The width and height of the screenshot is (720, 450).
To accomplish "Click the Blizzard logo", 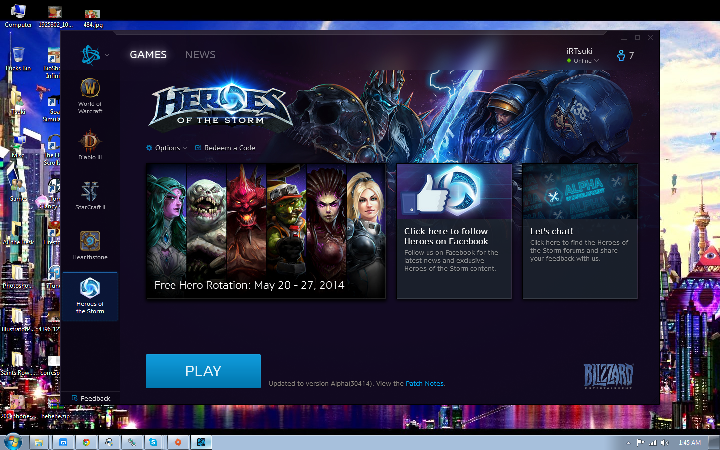I will (609, 376).
